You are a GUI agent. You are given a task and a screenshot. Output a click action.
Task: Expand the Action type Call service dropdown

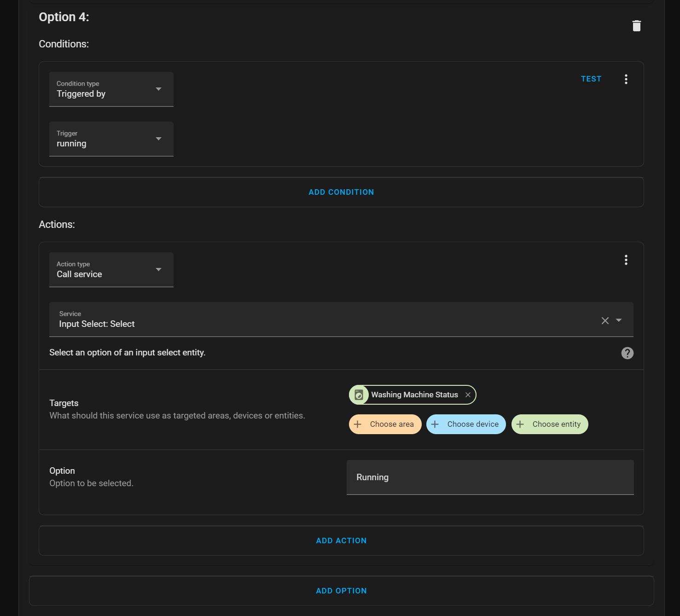point(111,270)
